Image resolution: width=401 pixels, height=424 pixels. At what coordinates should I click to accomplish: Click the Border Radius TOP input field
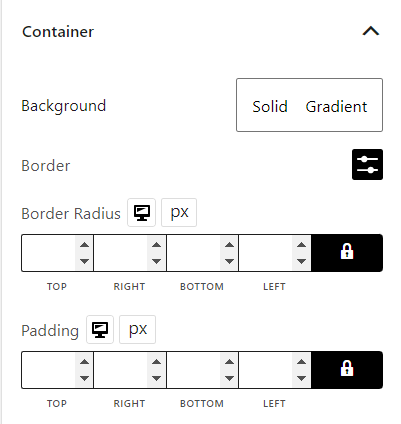pyautogui.click(x=49, y=253)
